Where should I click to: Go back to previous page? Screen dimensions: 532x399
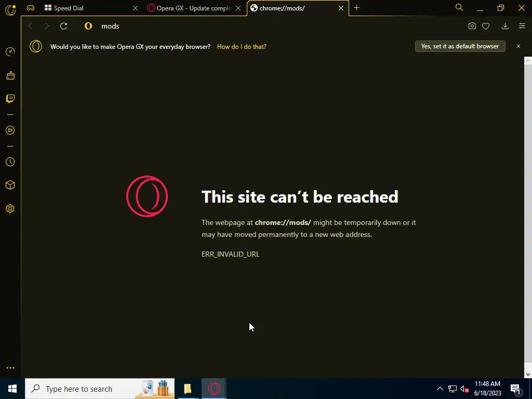pyautogui.click(x=30, y=26)
